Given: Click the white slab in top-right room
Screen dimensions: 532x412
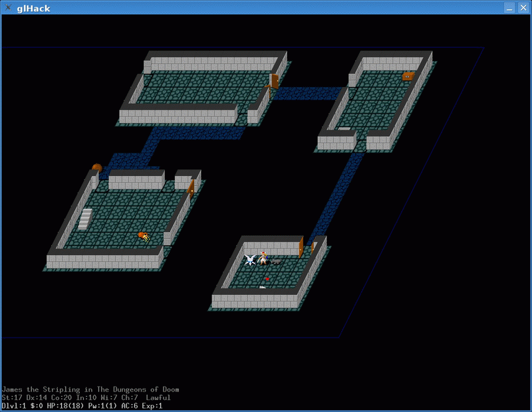Looking at the screenshot, I should pyautogui.click(x=344, y=128).
